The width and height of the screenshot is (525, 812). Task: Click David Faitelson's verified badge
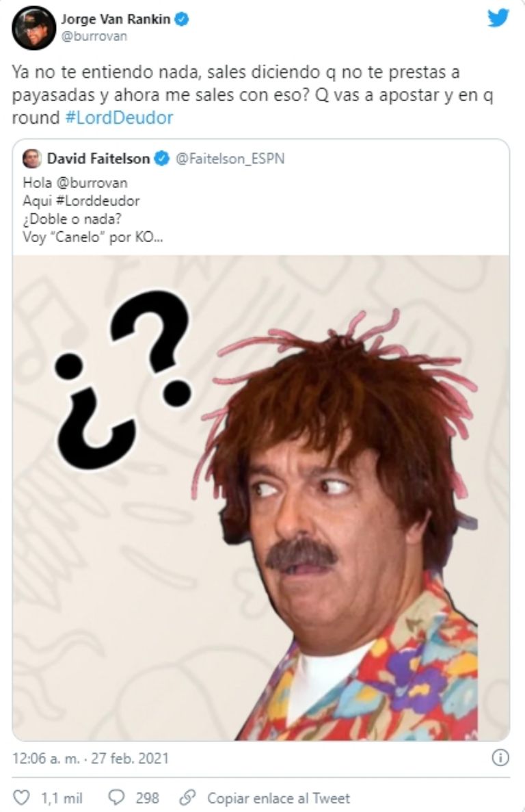point(163,159)
